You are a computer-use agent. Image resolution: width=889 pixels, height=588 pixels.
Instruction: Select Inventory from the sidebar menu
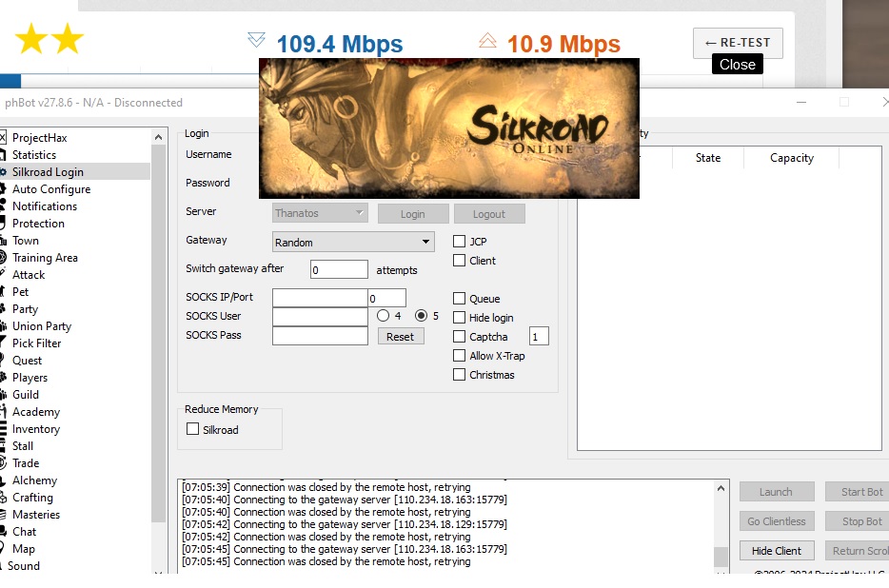click(x=36, y=429)
